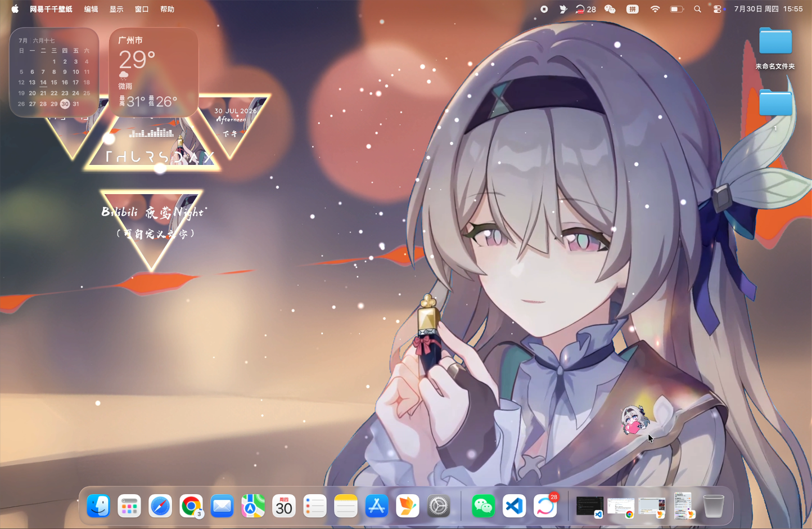Open Launchpad from the Dock
Screen dimensions: 812x529
[129, 506]
